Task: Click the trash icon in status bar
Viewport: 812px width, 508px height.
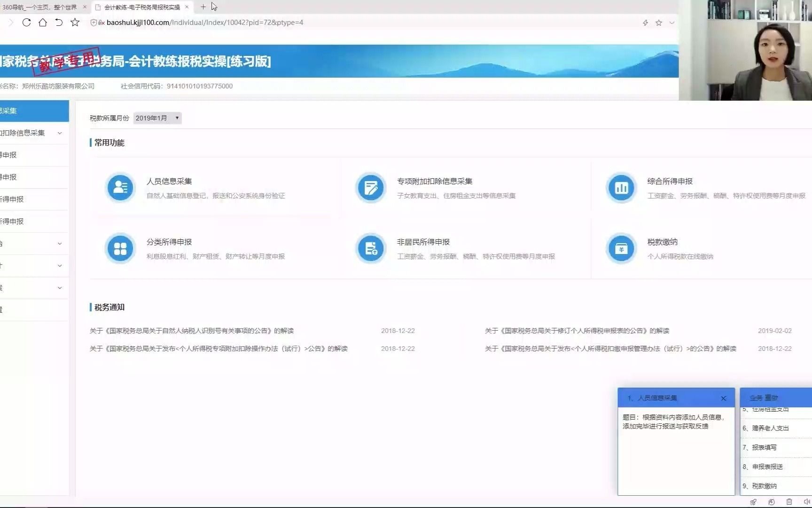Action: 789,502
